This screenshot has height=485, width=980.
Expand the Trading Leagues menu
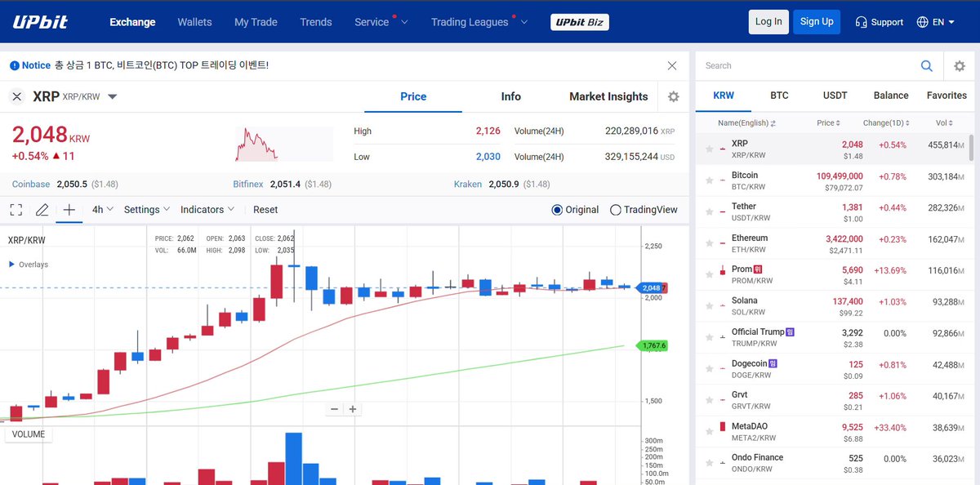tap(479, 22)
